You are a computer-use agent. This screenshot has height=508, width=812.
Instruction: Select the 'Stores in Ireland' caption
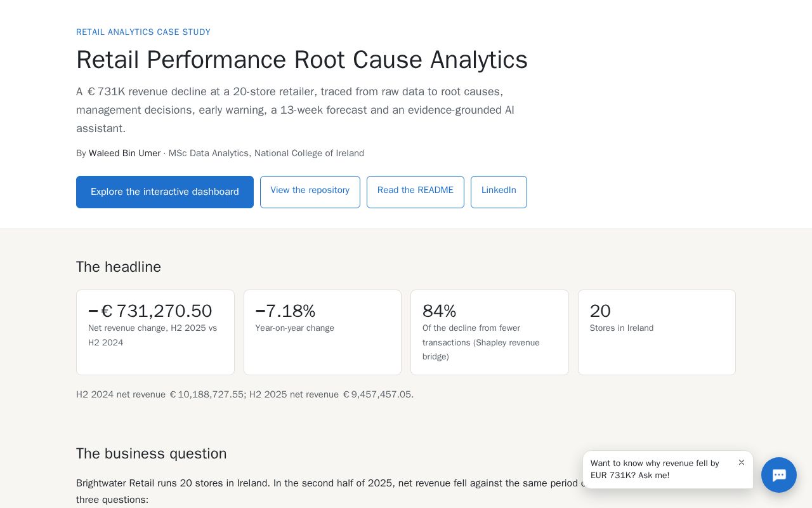point(622,328)
